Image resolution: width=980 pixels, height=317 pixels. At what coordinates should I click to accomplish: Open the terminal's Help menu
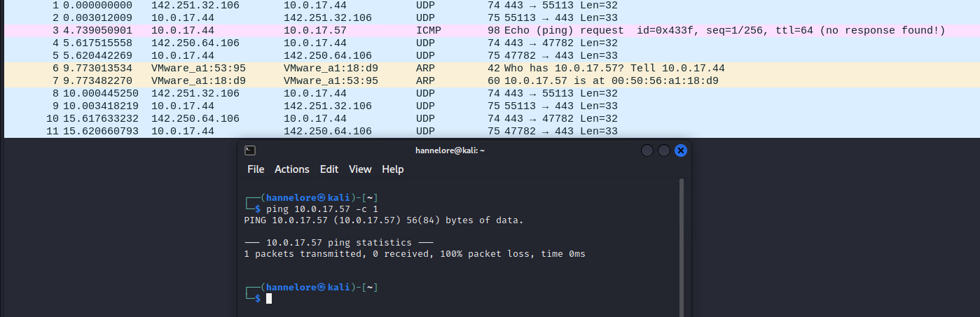point(392,169)
